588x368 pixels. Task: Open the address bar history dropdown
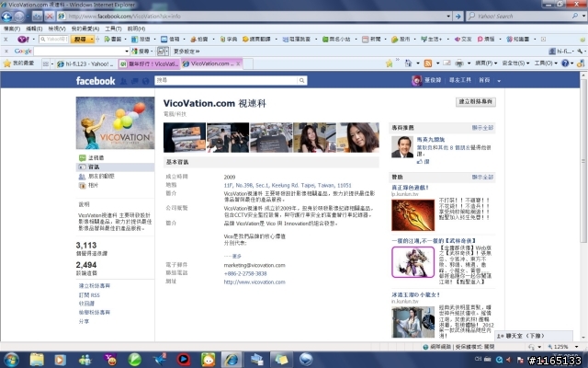click(x=448, y=17)
